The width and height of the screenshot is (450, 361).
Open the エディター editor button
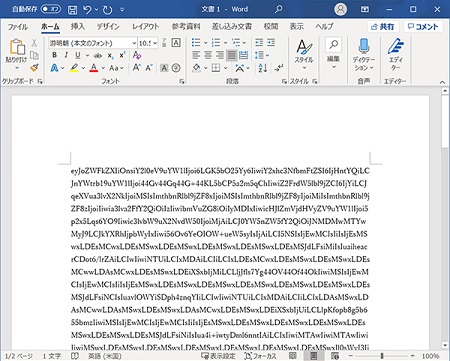pos(395,55)
